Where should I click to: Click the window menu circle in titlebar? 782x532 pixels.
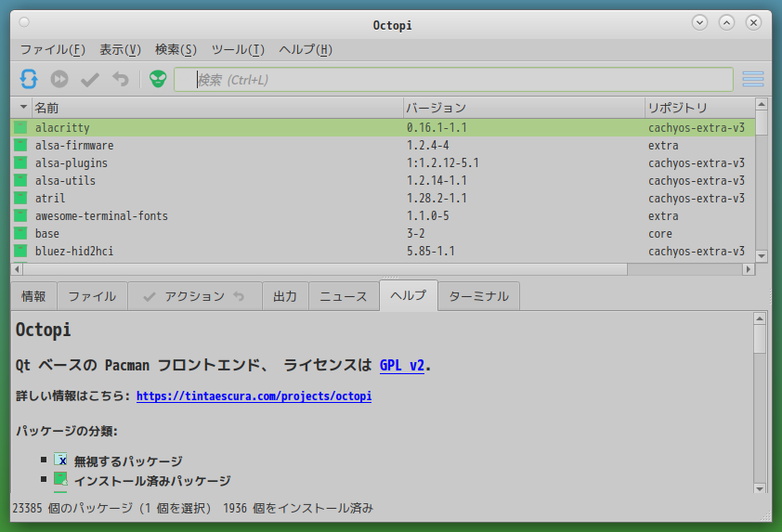click(24, 22)
